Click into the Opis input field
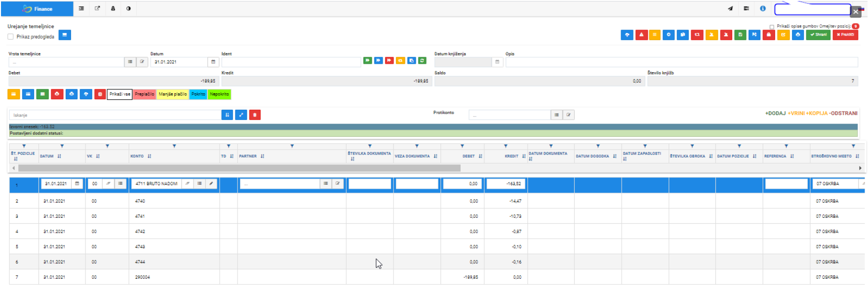The width and height of the screenshot is (868, 287). 682,62
